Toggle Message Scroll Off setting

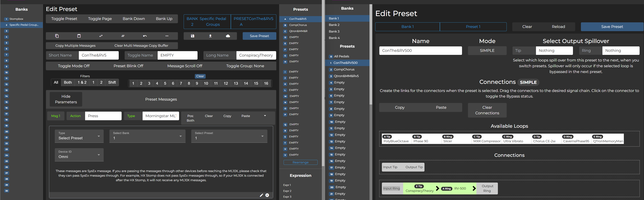click(185, 66)
